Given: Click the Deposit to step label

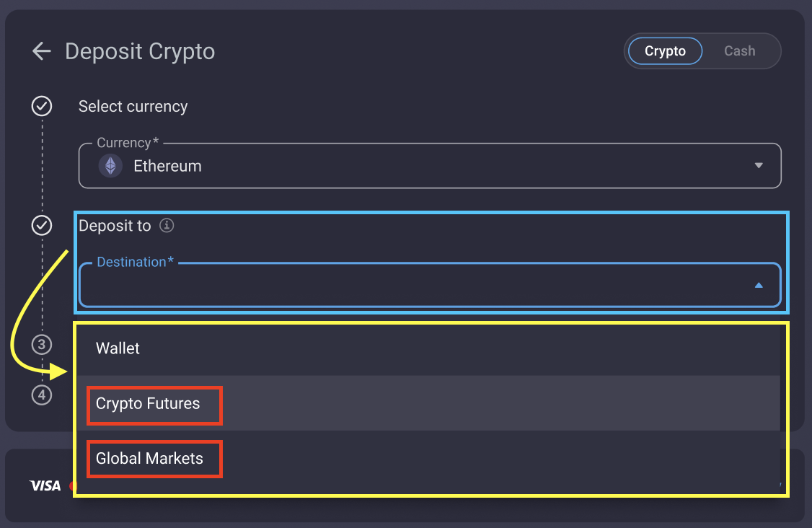Looking at the screenshot, I should tap(115, 226).
